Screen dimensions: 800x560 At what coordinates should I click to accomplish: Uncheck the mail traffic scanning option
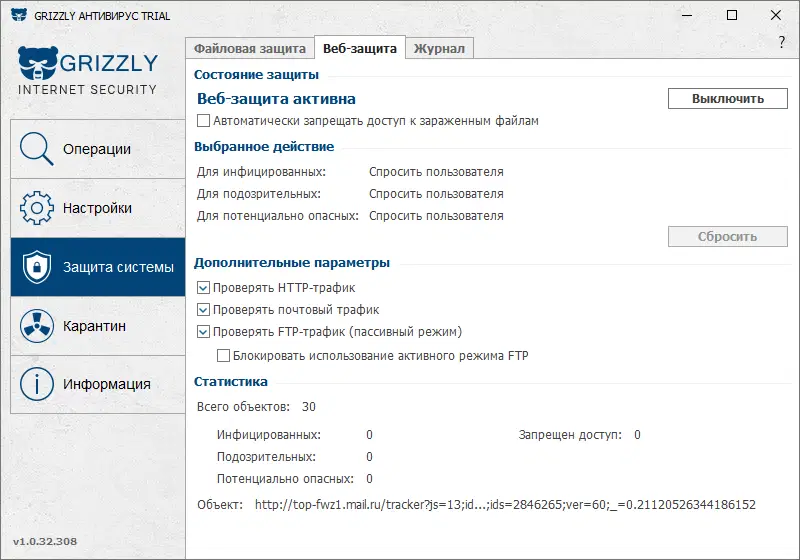click(204, 310)
